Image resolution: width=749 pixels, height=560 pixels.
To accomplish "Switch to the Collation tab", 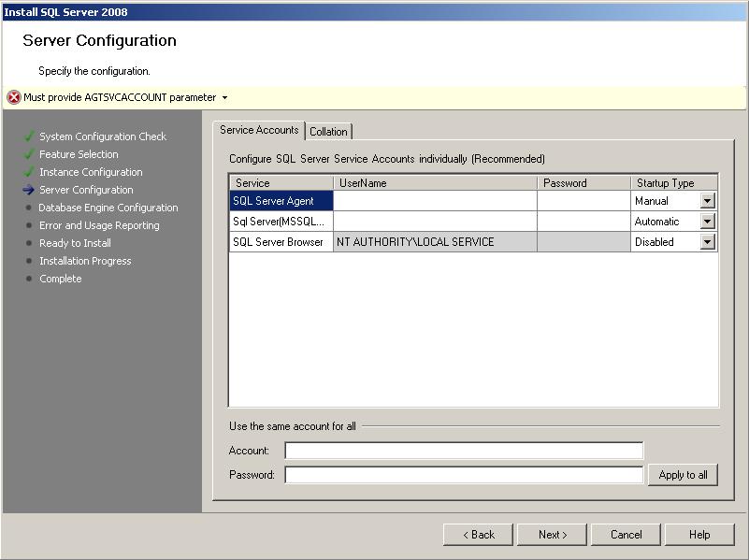I will tap(328, 131).
